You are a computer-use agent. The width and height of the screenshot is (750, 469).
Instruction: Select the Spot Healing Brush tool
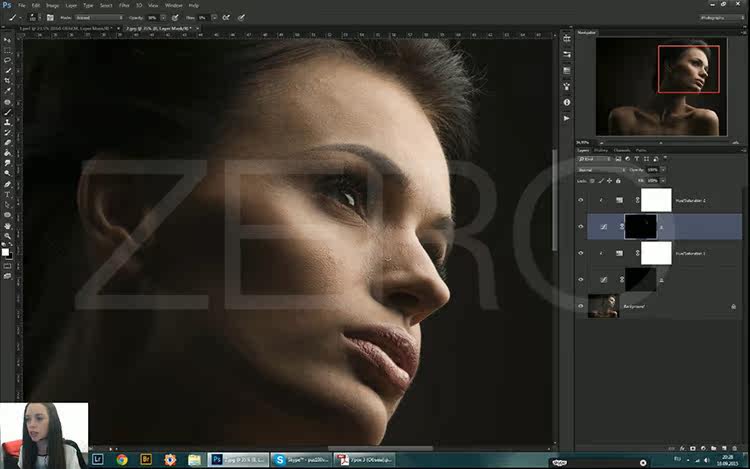coord(7,102)
